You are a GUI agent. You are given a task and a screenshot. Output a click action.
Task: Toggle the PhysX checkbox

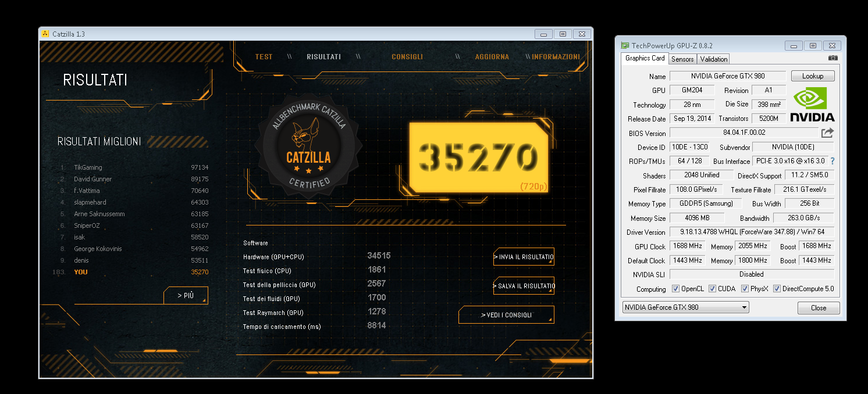click(745, 289)
